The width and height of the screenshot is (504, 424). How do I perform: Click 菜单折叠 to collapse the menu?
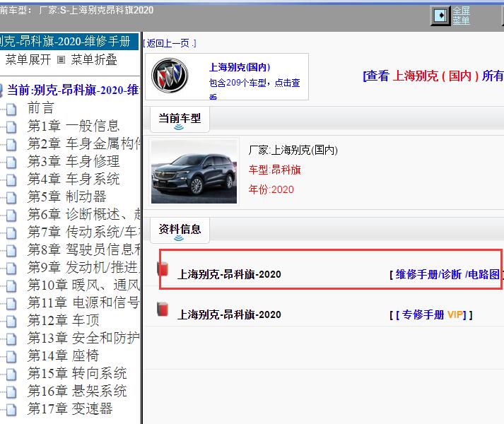click(94, 60)
